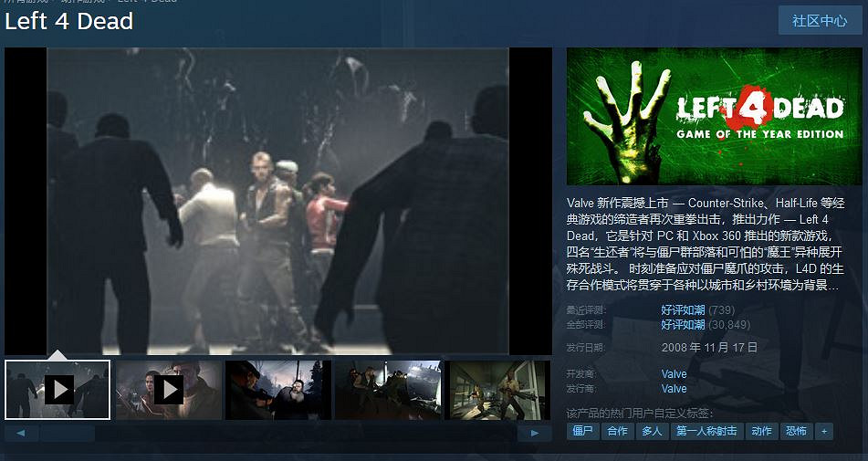Select the fifth screenshot thumbnail
Viewport: 868px width, 461px height.
tap(497, 390)
